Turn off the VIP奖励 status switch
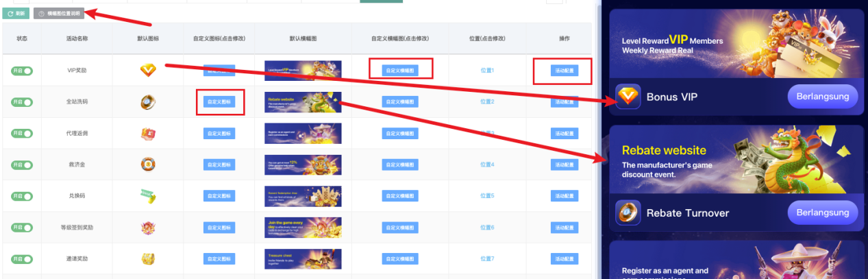Screen dimensions: 868x279 (22, 71)
